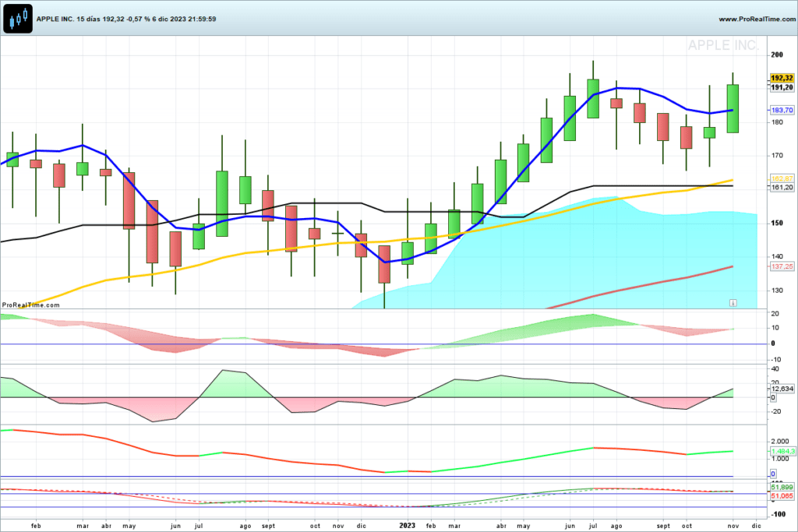The height and width of the screenshot is (532, 798).
Task: Click the last green candlestick on the price chart
Action: pos(733,108)
